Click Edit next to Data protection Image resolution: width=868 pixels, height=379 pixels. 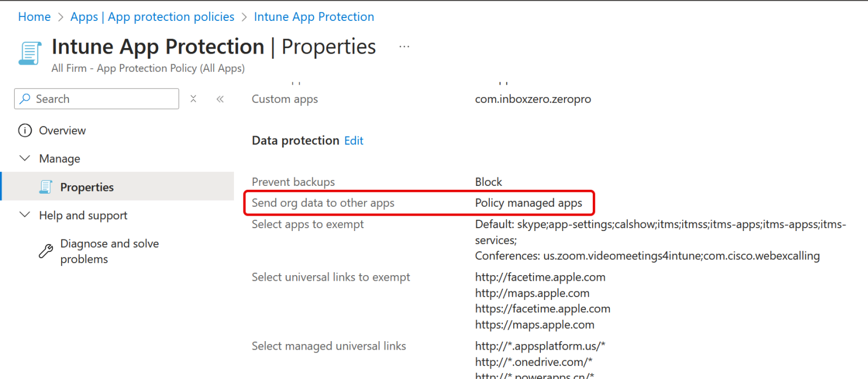coord(354,140)
